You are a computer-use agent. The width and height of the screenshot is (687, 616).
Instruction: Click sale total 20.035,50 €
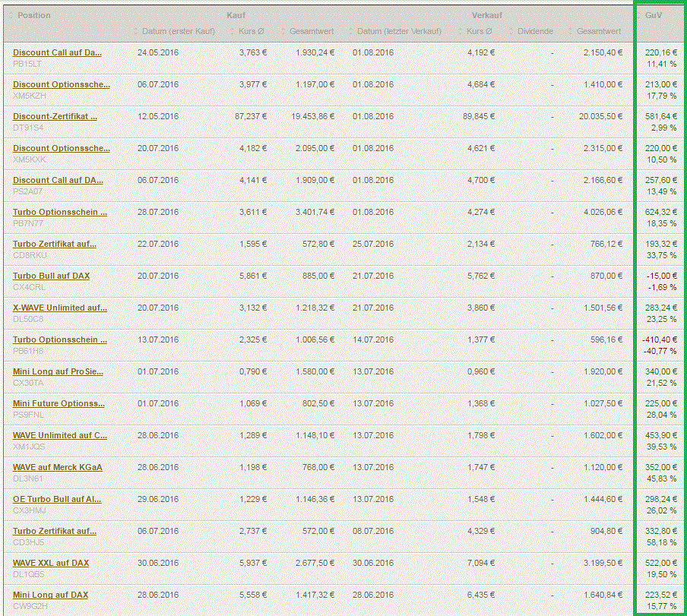coord(600,116)
